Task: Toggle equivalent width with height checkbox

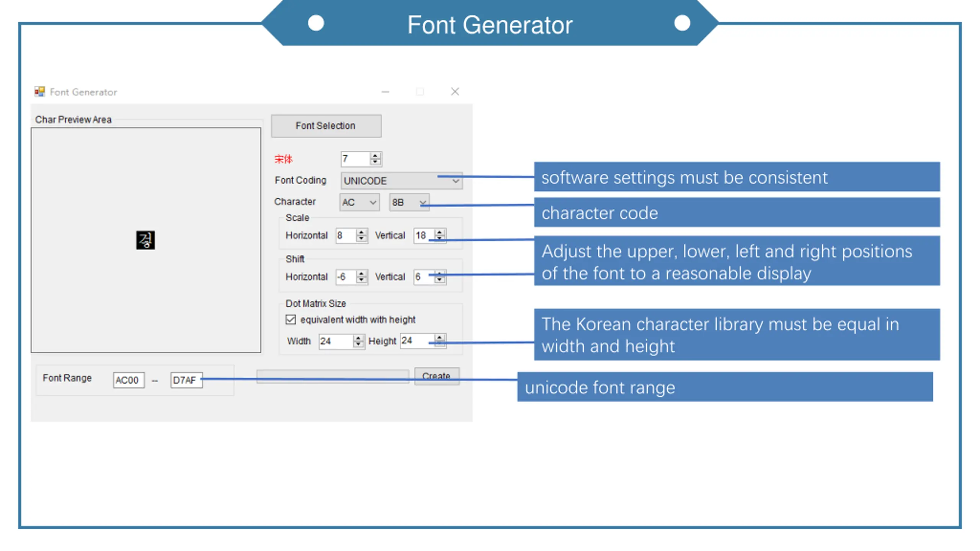Action: pos(291,320)
